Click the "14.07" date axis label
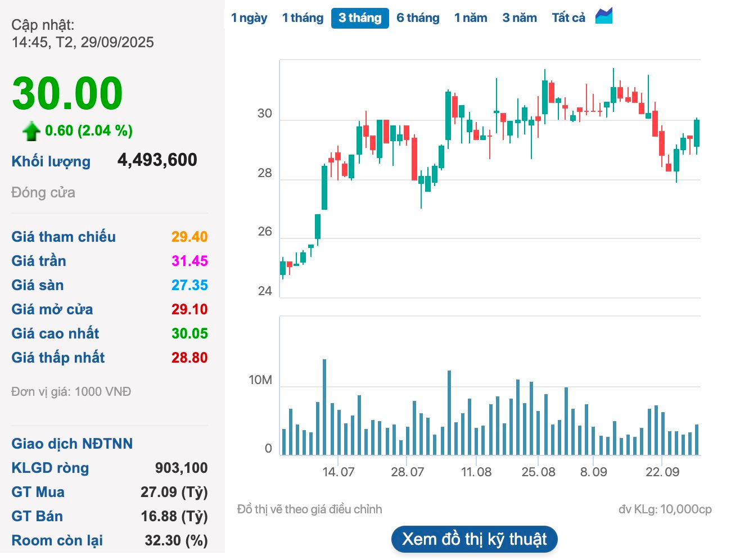This screenshot has width=731, height=560. [x=337, y=472]
